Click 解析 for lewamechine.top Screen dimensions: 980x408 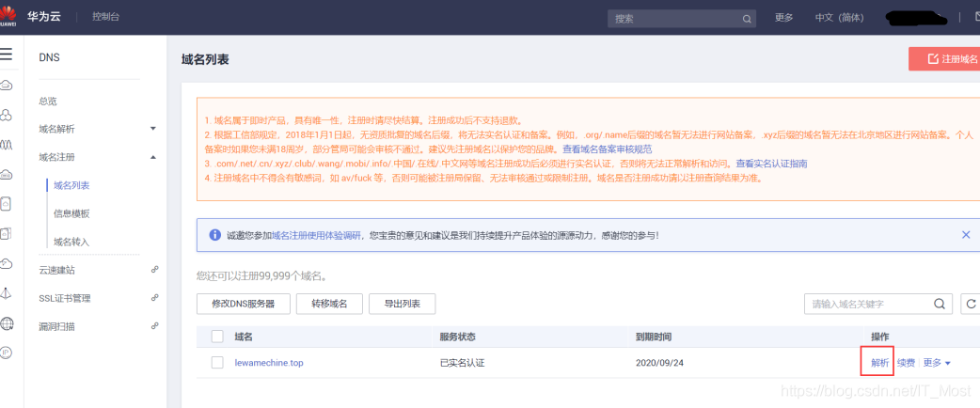[879, 362]
